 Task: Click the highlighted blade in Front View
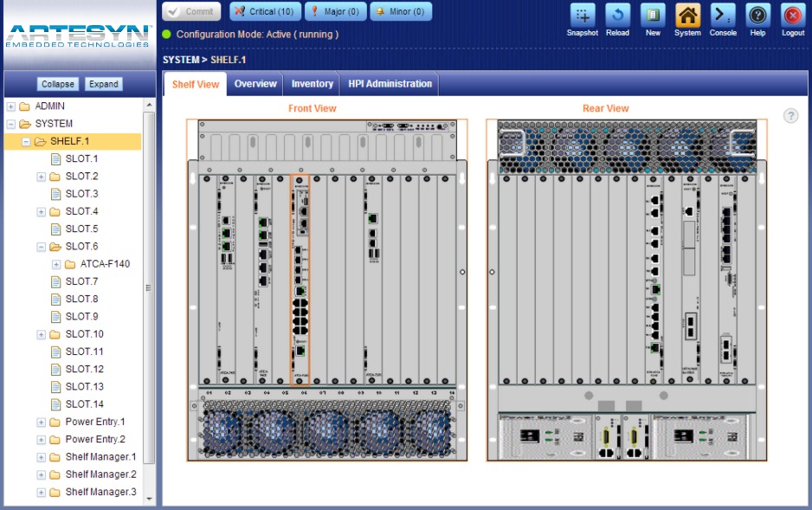pyautogui.click(x=300, y=277)
